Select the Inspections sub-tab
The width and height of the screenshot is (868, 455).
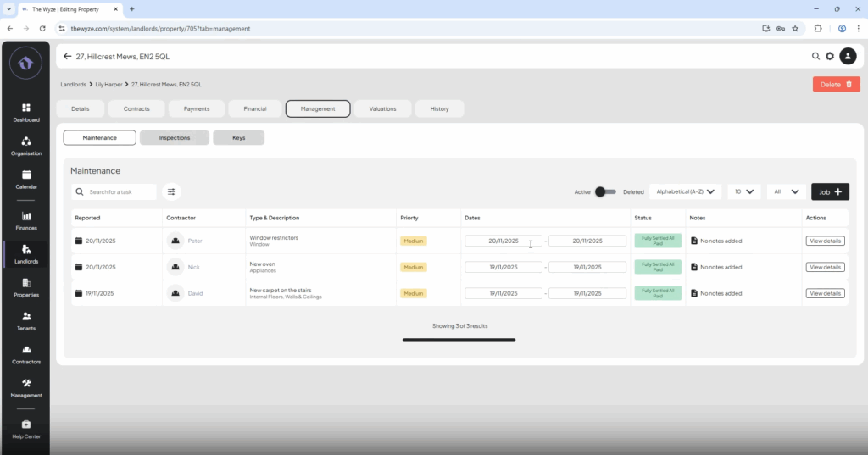174,137
